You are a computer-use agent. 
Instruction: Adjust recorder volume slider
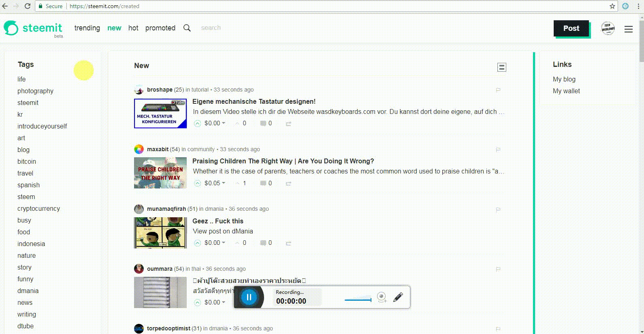click(358, 300)
